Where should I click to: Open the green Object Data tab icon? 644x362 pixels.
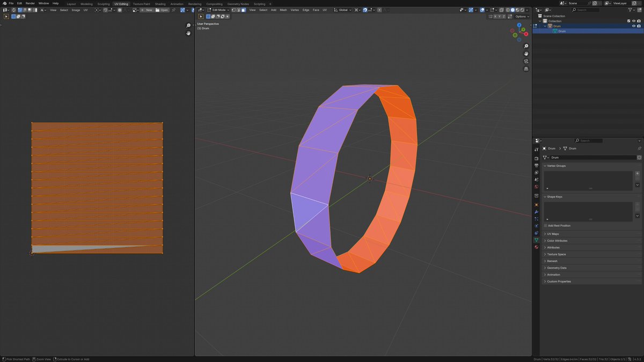pos(536,240)
